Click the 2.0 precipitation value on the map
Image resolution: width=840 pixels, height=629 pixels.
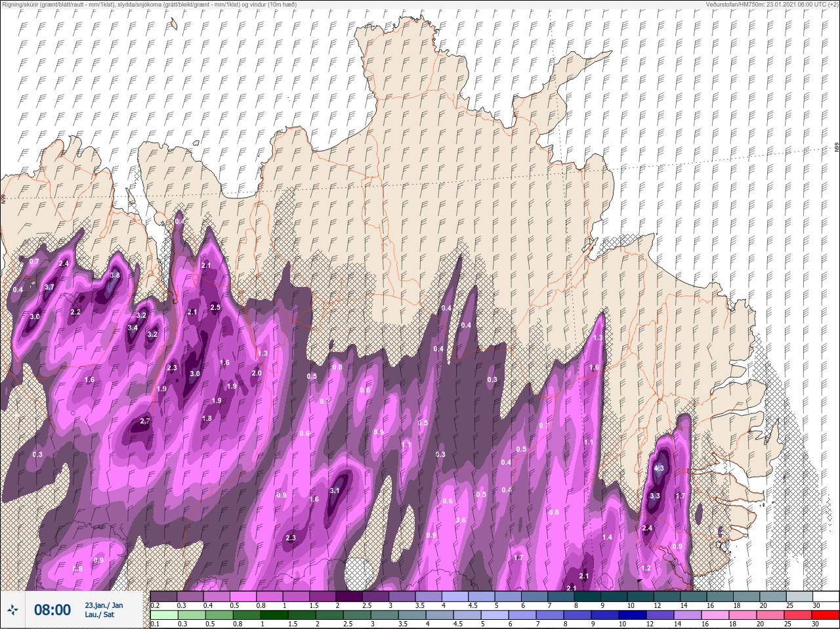[257, 373]
